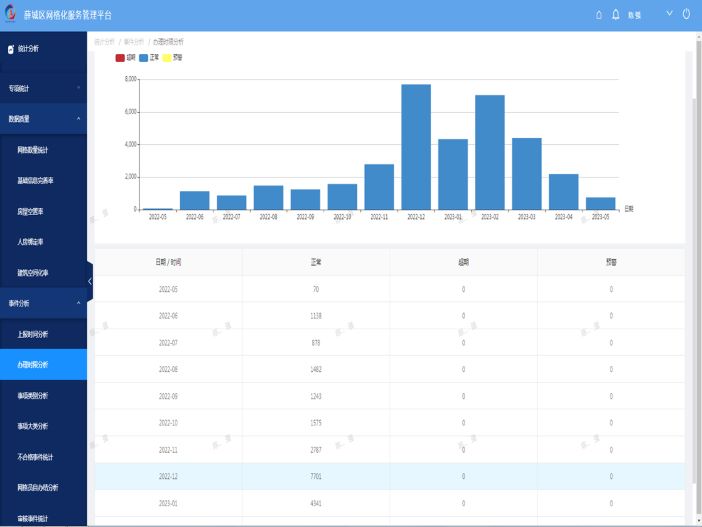702x527 pixels.
Task: Click the value 4341 in 正常 column
Action: [x=316, y=503]
